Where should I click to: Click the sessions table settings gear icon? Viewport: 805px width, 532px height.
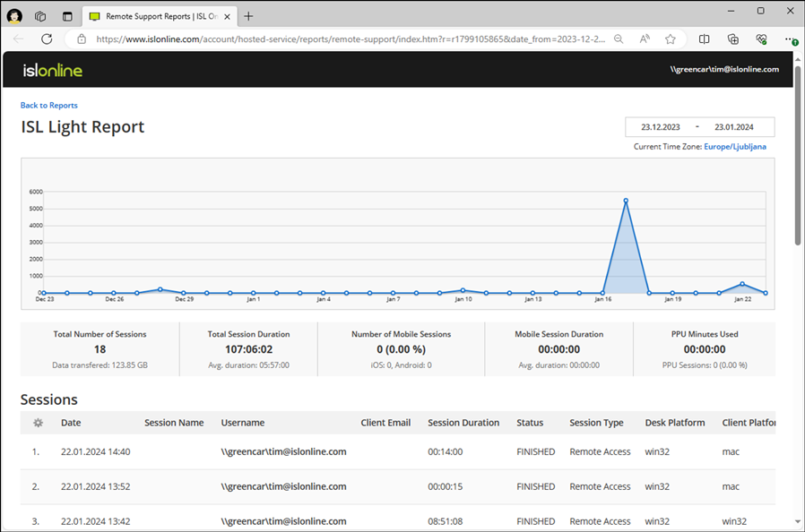tap(38, 423)
